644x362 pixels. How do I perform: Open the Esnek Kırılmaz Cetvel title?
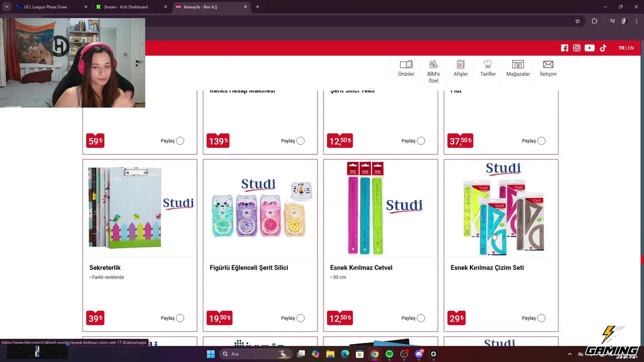pyautogui.click(x=361, y=267)
